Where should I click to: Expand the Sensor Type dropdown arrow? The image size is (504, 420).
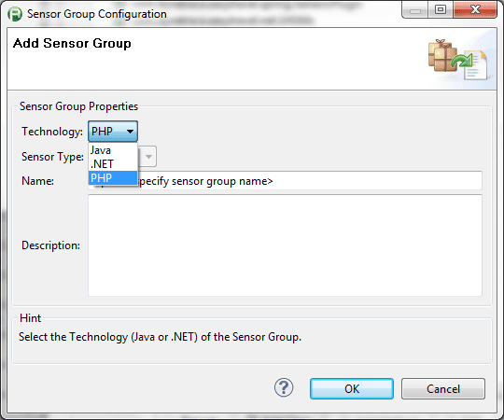click(148, 157)
